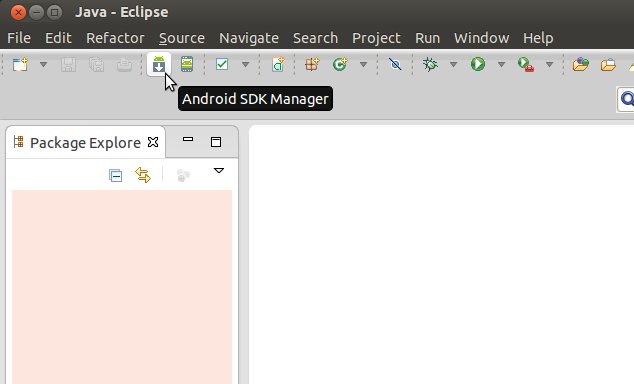Click the Quick Access search field
The height and width of the screenshot is (384, 634).
coord(626,99)
